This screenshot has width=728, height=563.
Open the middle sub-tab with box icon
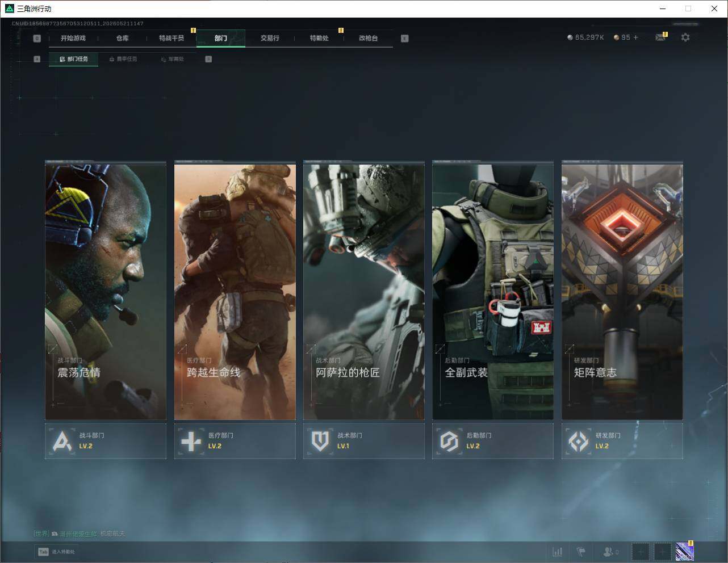(123, 59)
